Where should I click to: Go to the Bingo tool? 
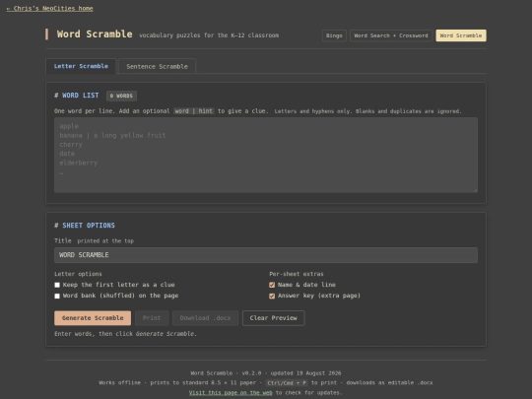pyautogui.click(x=334, y=35)
